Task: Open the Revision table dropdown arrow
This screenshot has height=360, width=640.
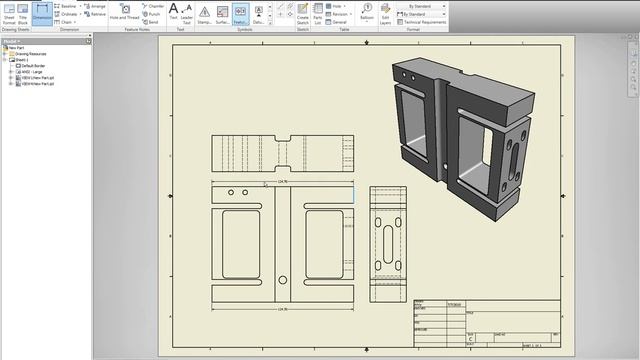Action: point(351,14)
